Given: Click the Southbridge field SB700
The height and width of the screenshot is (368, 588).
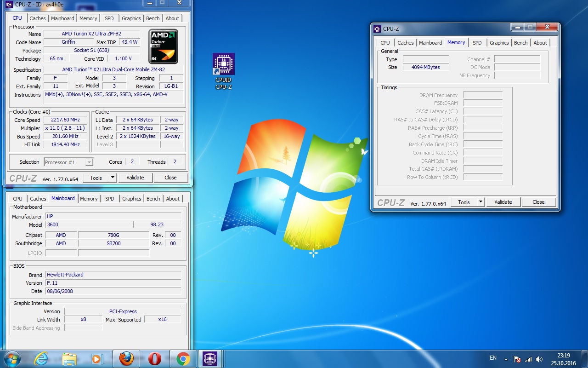Looking at the screenshot, I should click(114, 243).
